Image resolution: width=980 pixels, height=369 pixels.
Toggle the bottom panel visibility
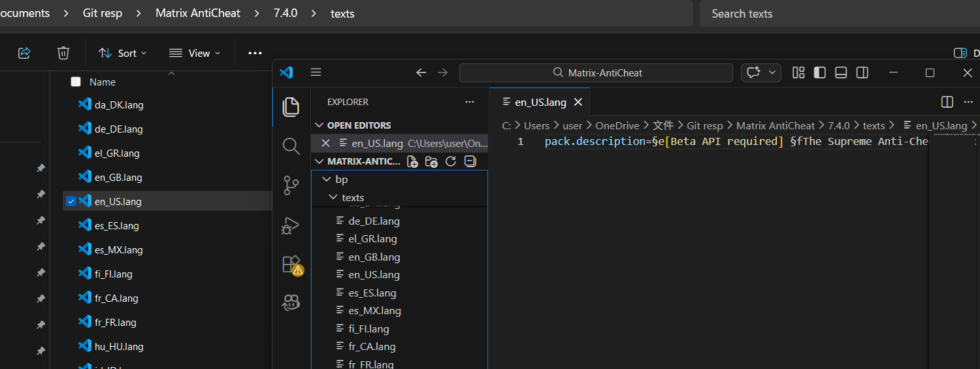pos(841,72)
